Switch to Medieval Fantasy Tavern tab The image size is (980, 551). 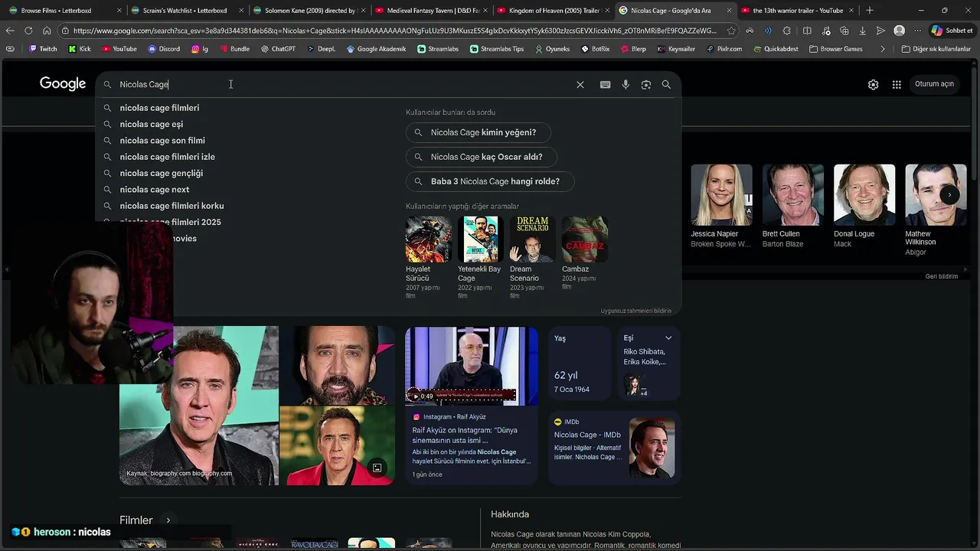click(430, 11)
